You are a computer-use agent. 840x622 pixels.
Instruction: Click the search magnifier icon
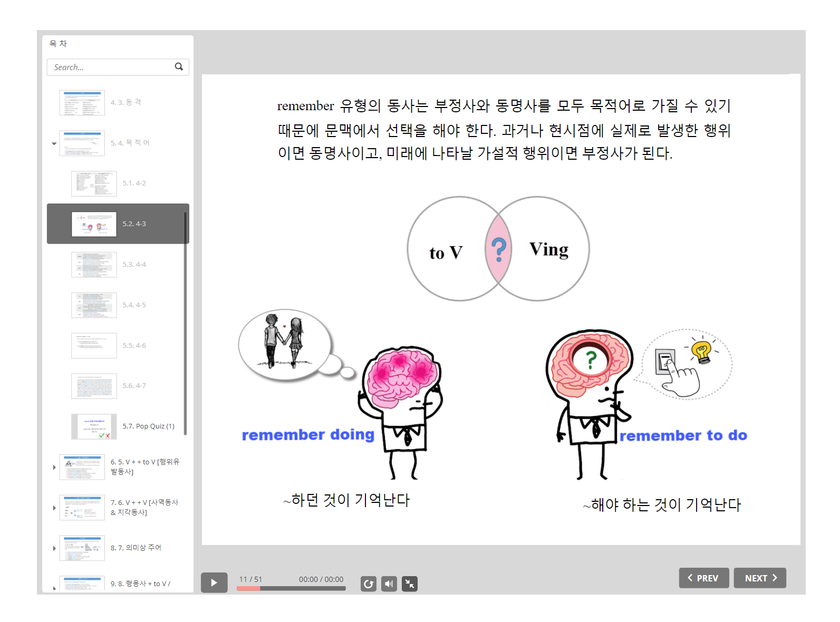179,66
